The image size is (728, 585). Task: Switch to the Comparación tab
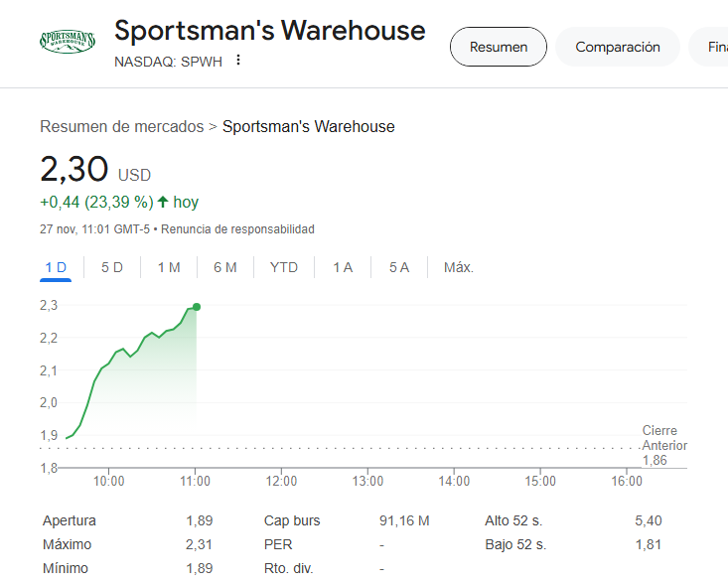(618, 47)
